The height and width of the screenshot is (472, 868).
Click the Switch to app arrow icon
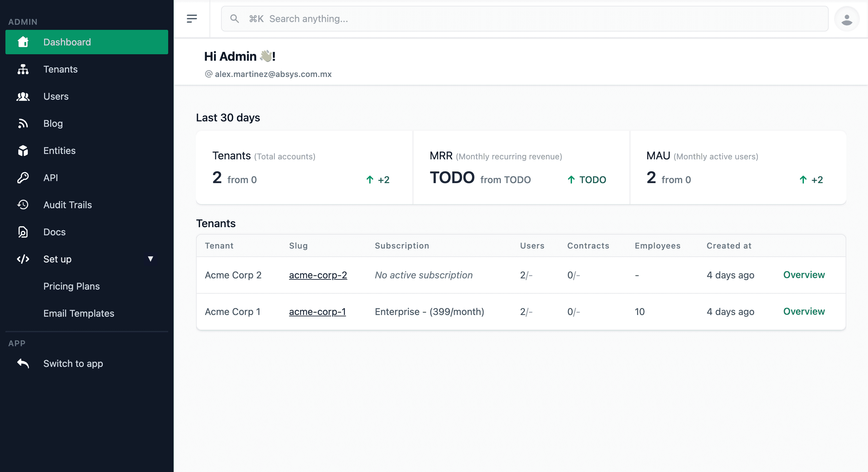(23, 363)
